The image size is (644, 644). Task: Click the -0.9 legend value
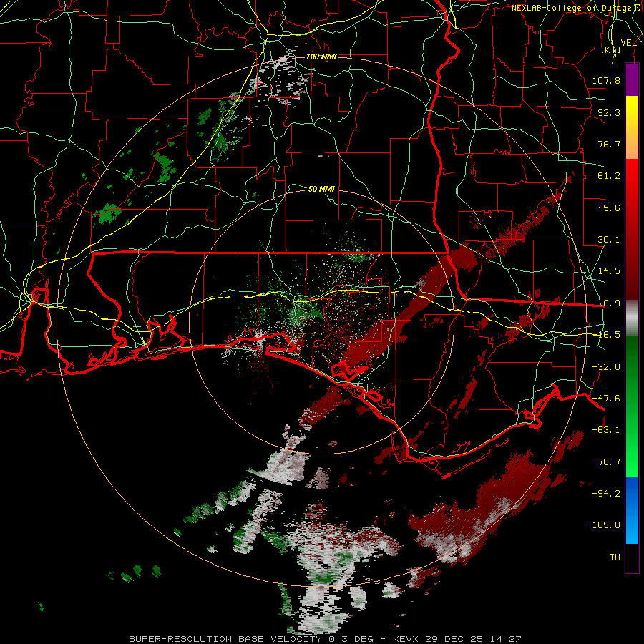coord(609,303)
